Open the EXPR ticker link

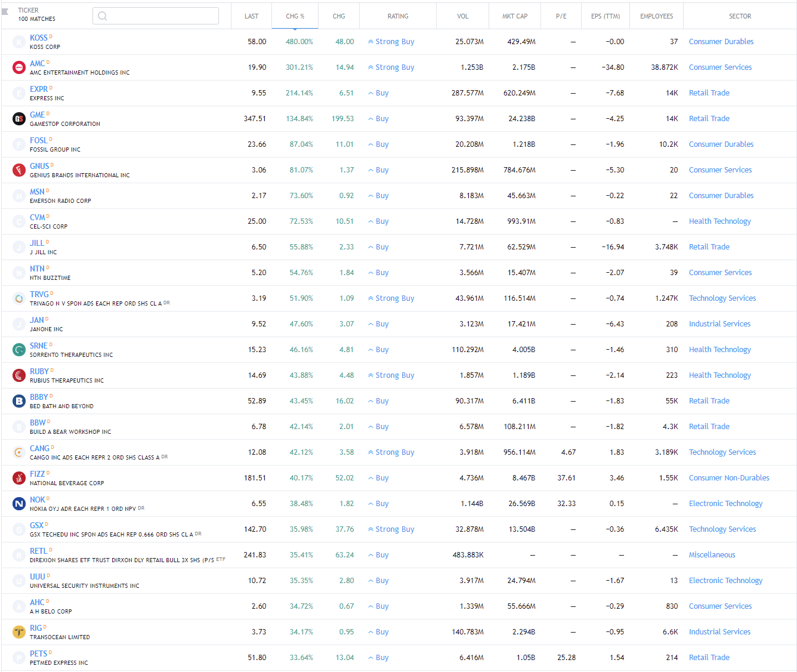pos(39,89)
